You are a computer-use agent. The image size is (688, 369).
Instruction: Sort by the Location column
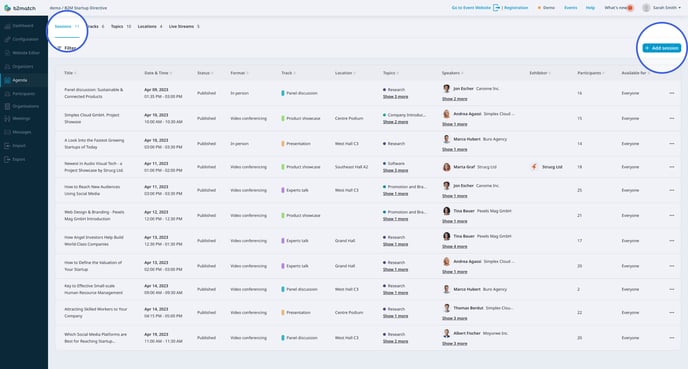[x=345, y=73]
